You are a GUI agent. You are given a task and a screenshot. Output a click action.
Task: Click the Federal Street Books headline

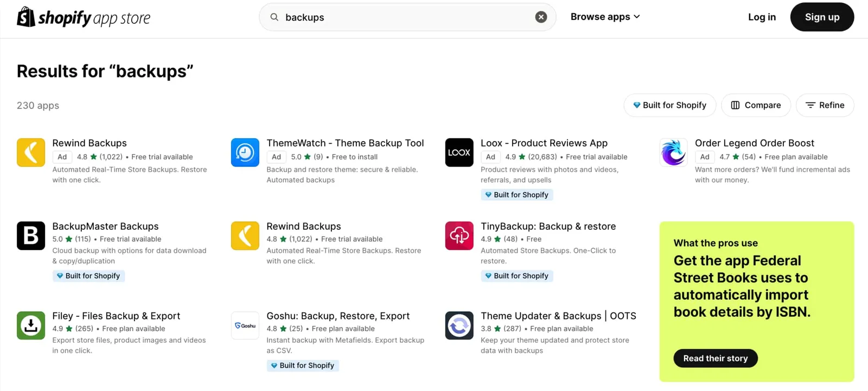[x=742, y=286]
